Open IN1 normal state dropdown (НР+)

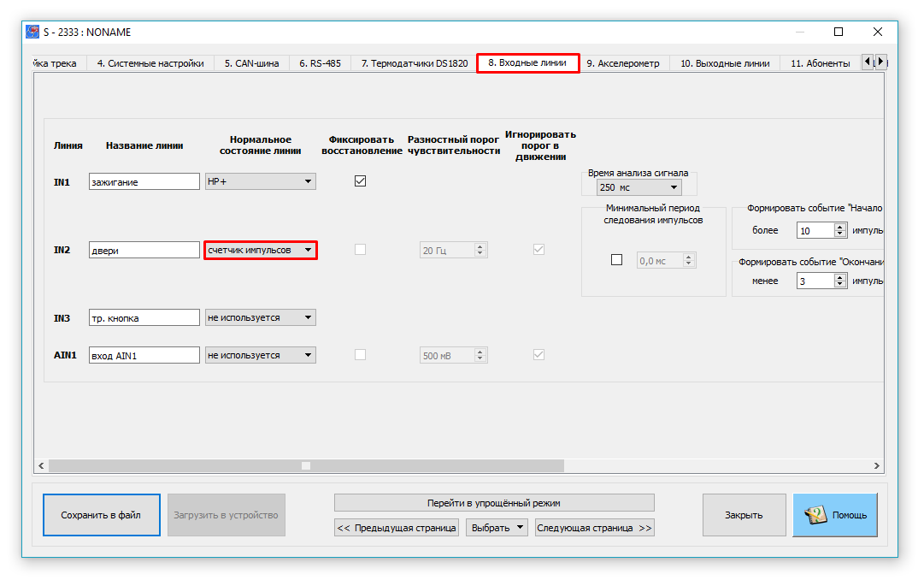(x=261, y=181)
